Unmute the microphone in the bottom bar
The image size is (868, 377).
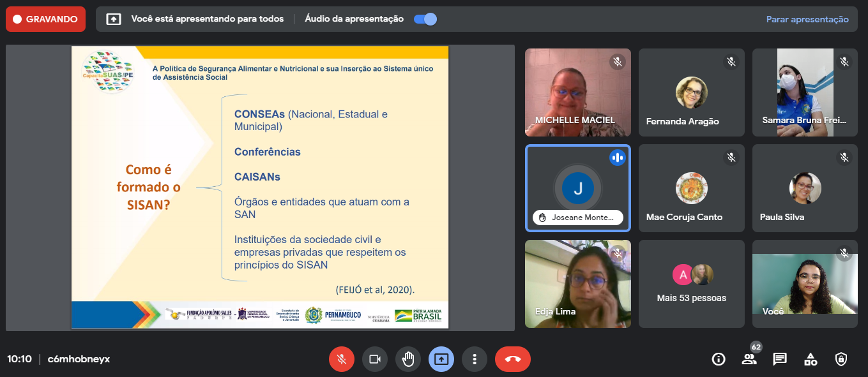[x=342, y=359]
